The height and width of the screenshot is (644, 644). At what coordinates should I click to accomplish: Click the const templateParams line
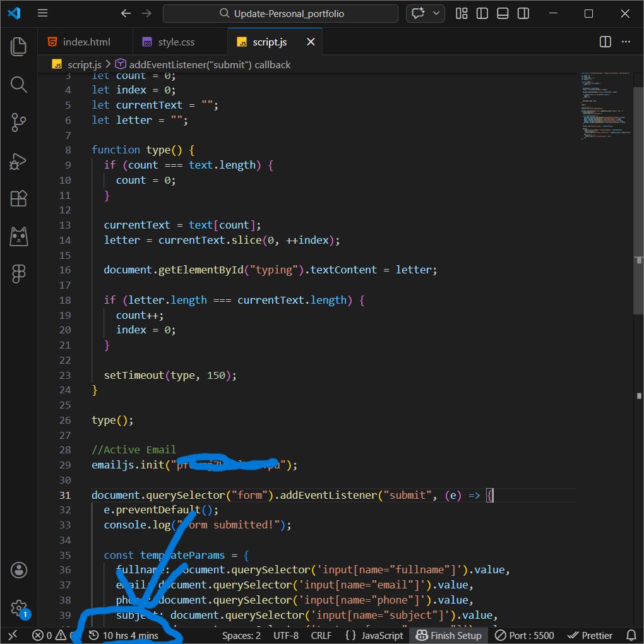[176, 555]
